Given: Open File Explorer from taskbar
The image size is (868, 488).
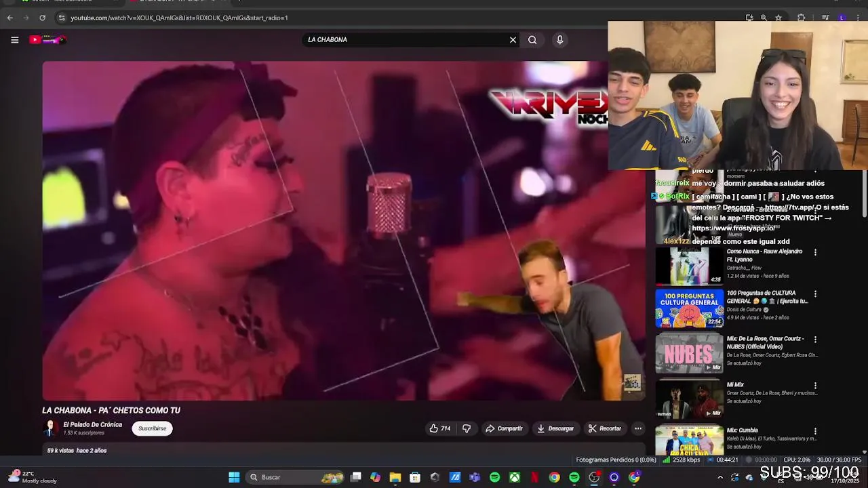Looking at the screenshot, I should pos(395,477).
